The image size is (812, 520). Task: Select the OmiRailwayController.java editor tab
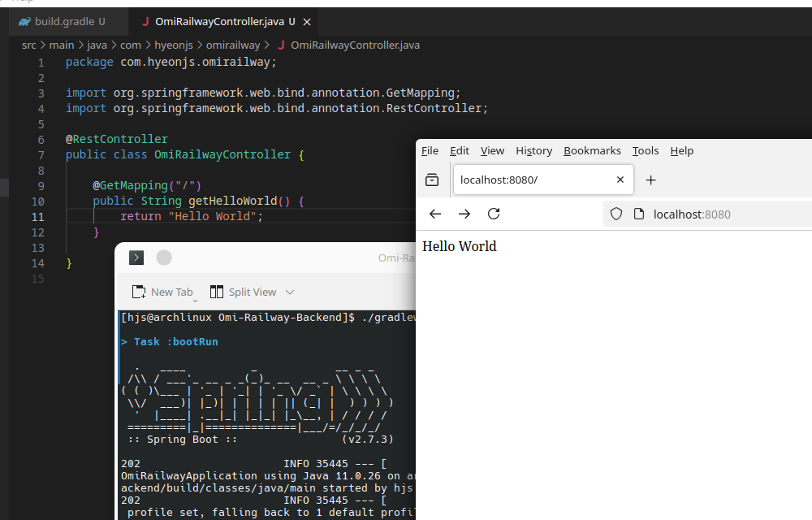pyautogui.click(x=223, y=22)
